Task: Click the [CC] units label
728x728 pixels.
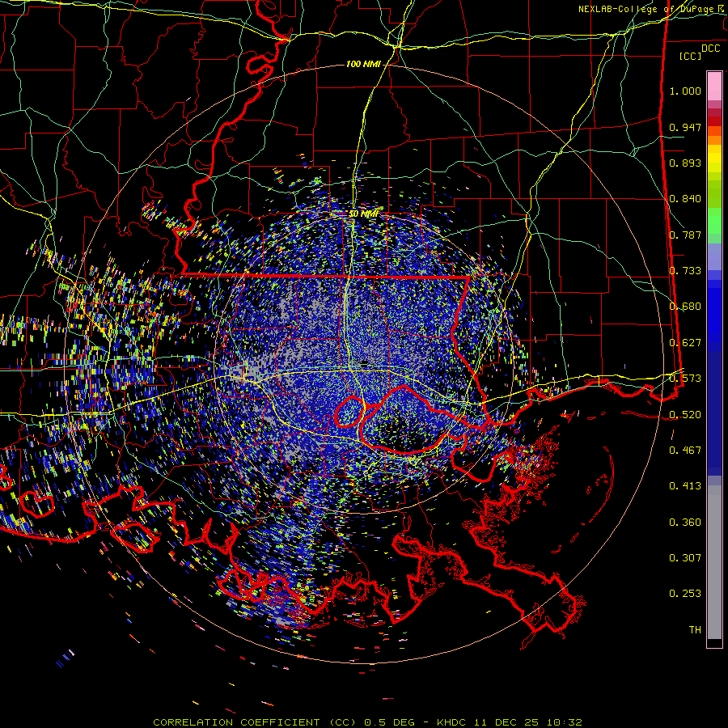Action: [691, 56]
